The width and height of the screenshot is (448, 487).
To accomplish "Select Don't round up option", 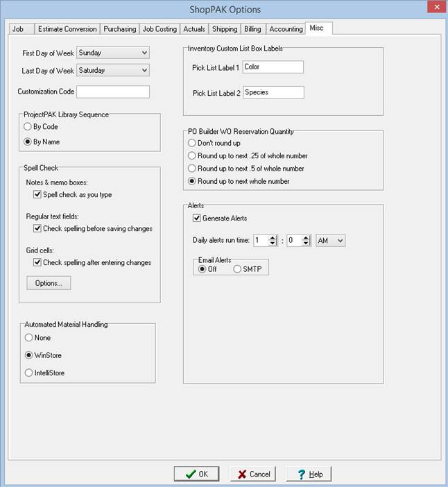I will coord(193,143).
